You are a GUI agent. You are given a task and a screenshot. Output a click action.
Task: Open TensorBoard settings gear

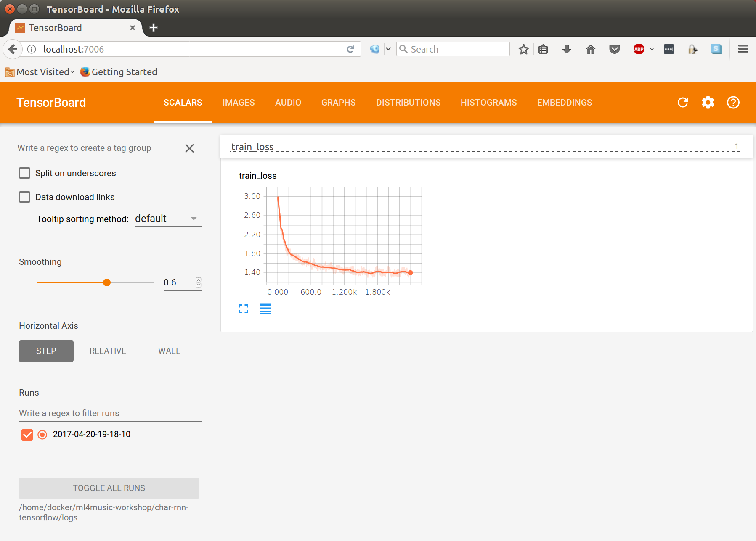708,103
